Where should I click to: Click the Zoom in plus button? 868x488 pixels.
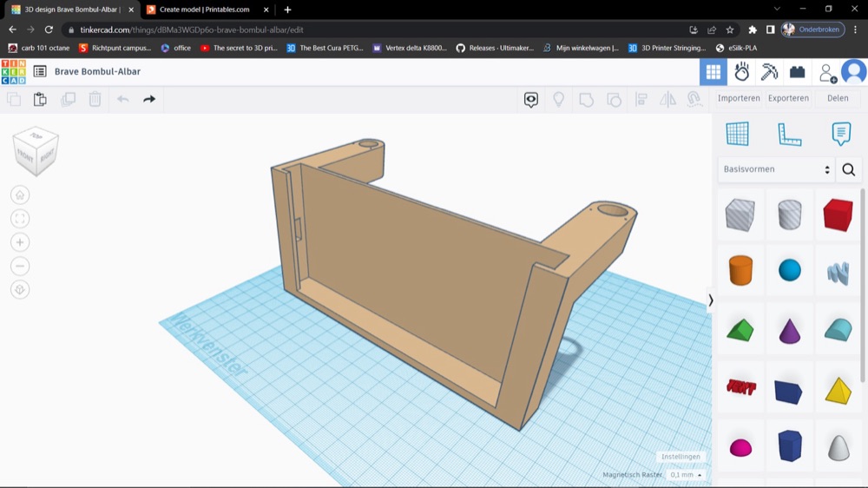click(x=20, y=242)
